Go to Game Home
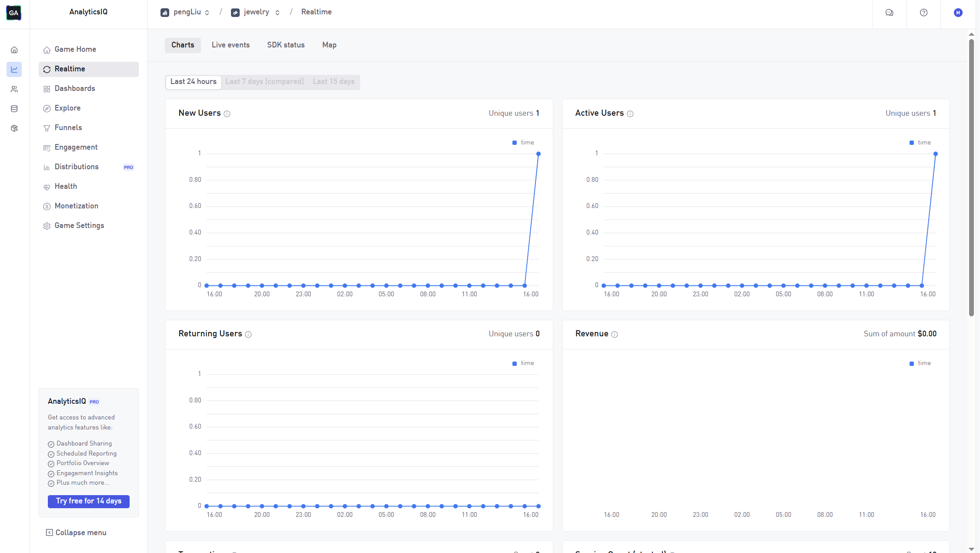 coord(89,50)
